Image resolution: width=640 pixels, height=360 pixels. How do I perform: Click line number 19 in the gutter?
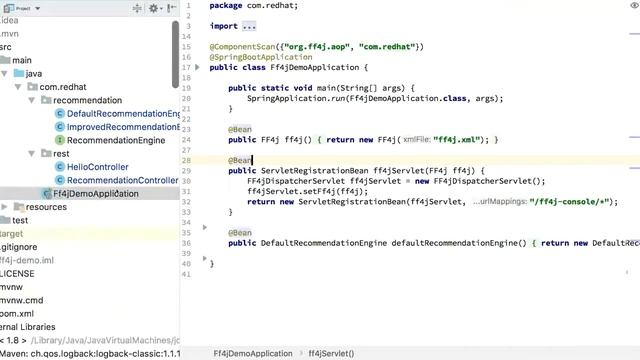[x=186, y=88]
